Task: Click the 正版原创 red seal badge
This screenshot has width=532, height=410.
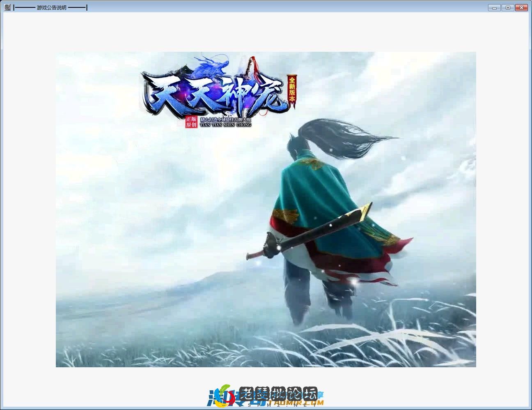Action: click(x=191, y=122)
